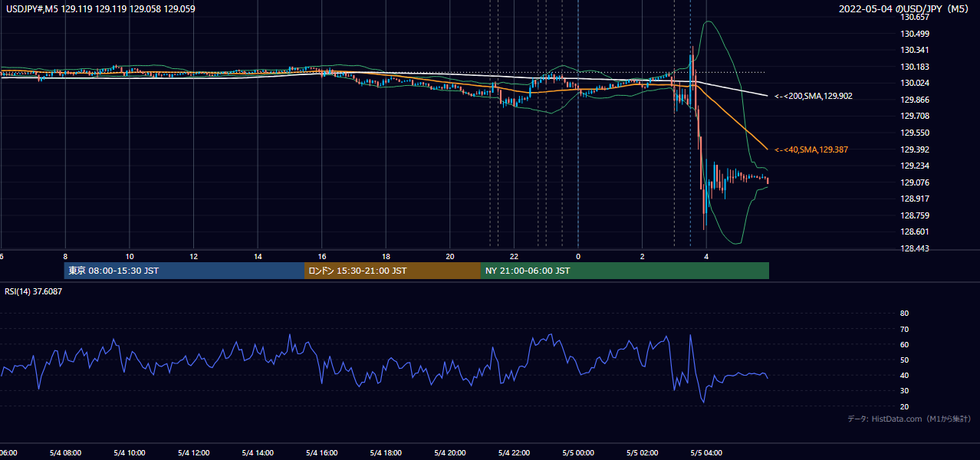Click hour label 20 under price chart

tap(450, 256)
